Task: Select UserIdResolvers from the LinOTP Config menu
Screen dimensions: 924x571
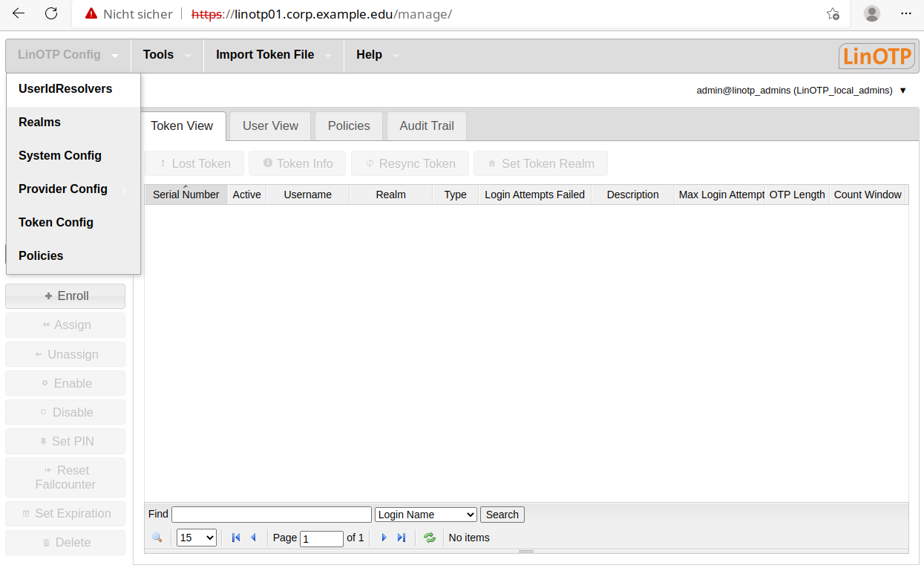Action: [x=65, y=89]
